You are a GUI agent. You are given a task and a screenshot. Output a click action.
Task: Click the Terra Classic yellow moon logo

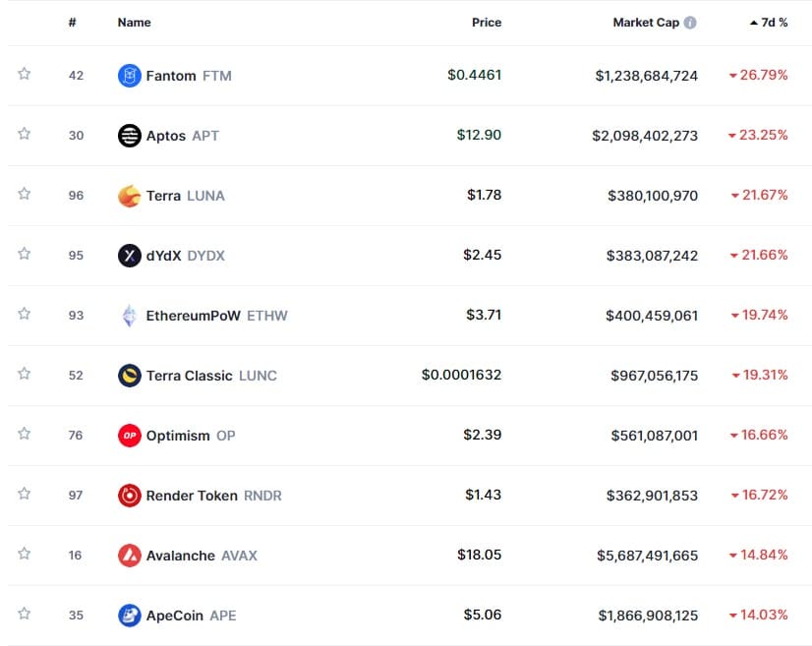click(x=129, y=376)
